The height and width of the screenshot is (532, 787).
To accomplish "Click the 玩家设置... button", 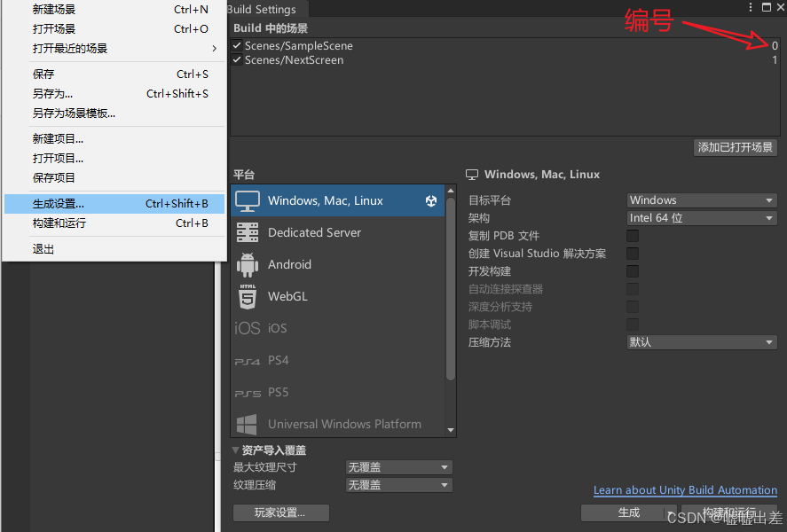I will [281, 513].
